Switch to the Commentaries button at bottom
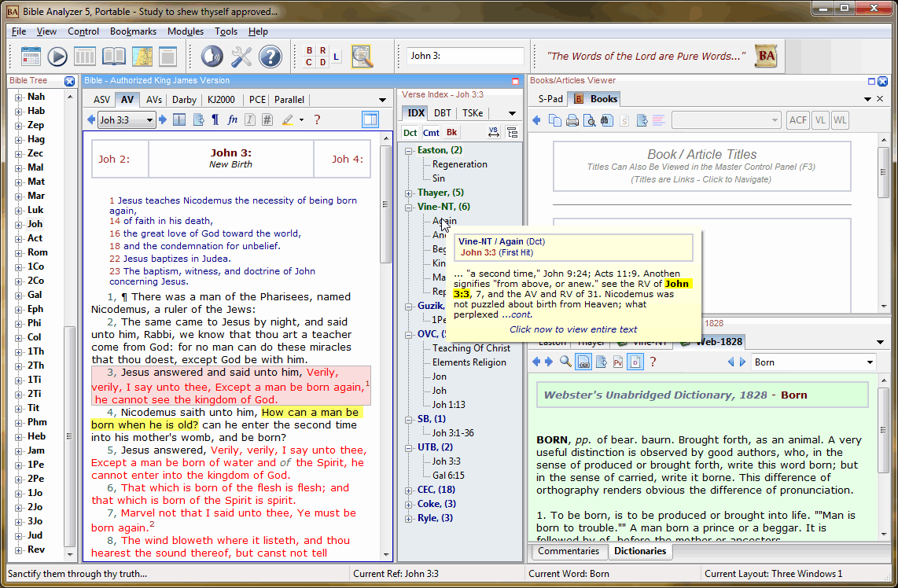Viewport: 898px width, 588px height. click(568, 552)
